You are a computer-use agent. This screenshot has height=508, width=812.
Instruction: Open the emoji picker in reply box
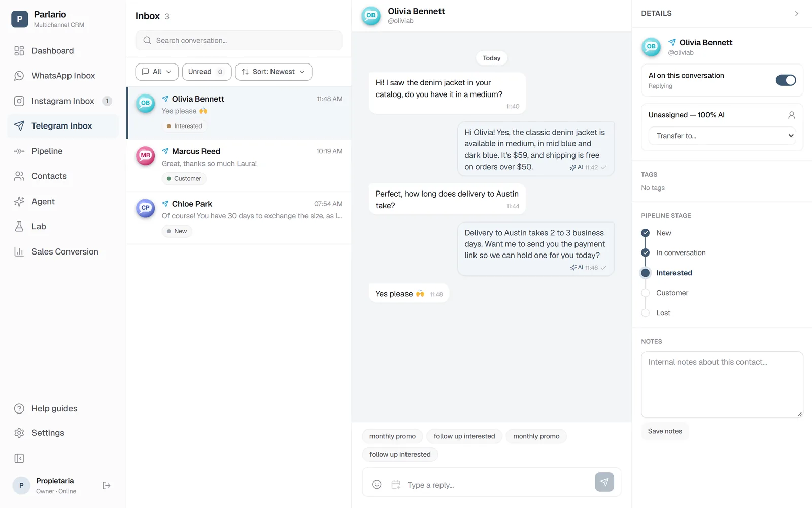[x=377, y=485]
